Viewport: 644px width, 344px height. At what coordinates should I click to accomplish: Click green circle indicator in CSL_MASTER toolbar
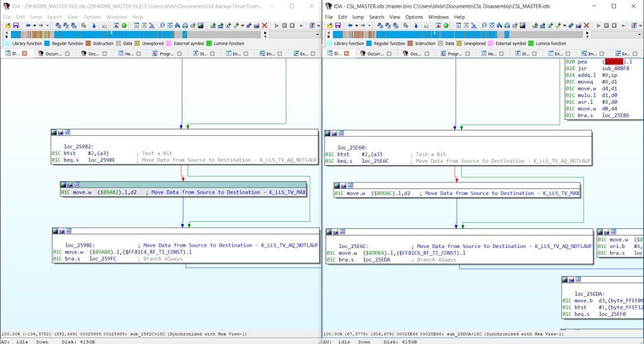pos(446,26)
